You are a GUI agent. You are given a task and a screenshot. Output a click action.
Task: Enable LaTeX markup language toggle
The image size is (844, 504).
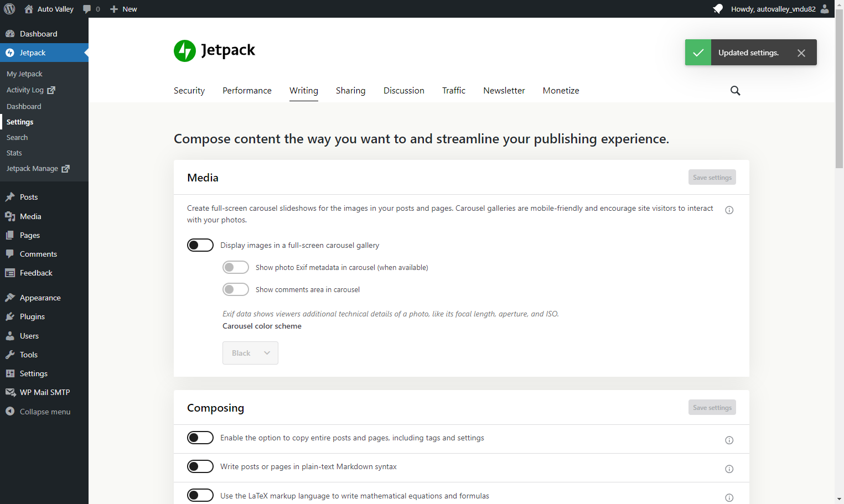click(x=200, y=495)
